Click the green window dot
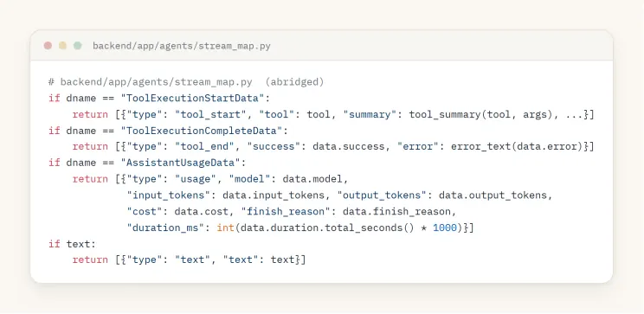The height and width of the screenshot is (314, 644). click(x=78, y=46)
